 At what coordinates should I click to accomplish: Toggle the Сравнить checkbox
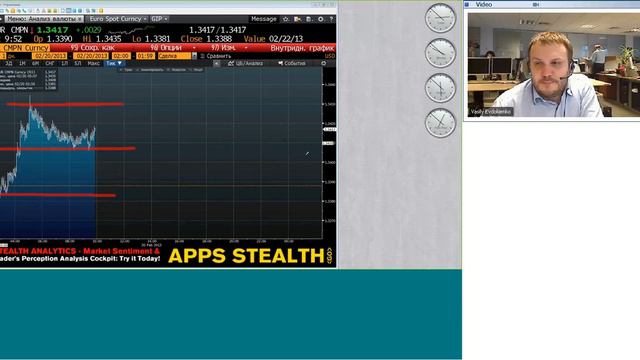(x=202, y=56)
